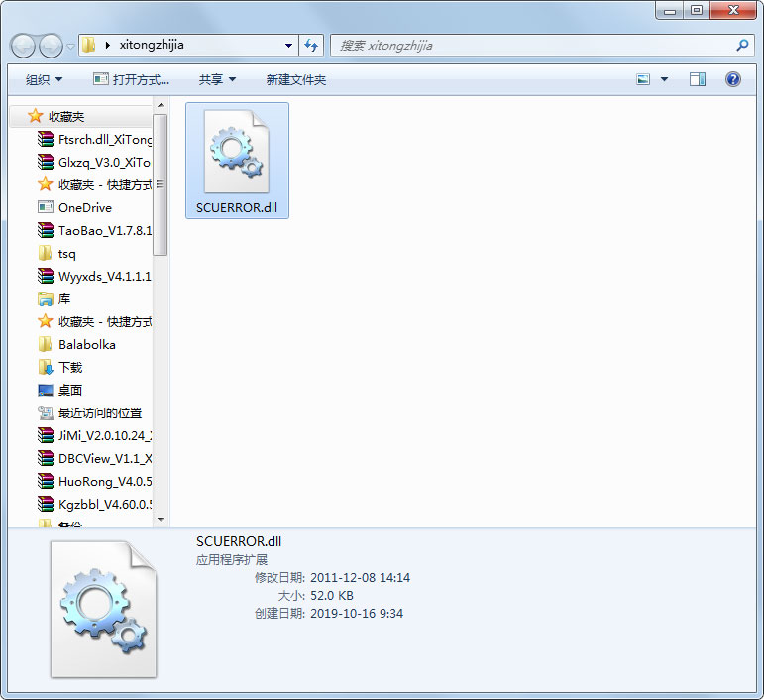This screenshot has height=700, width=764.
Task: Open the view options dropdown arrow
Action: (664, 79)
